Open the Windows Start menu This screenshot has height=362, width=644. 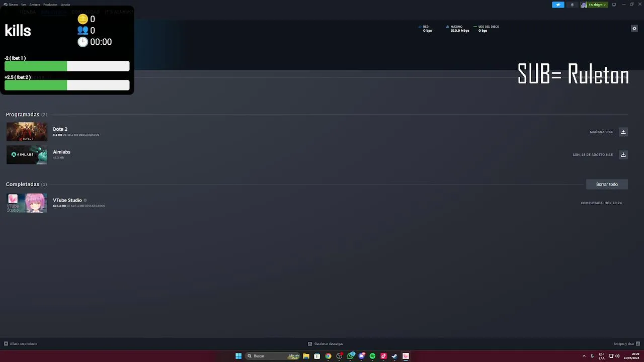click(x=238, y=356)
